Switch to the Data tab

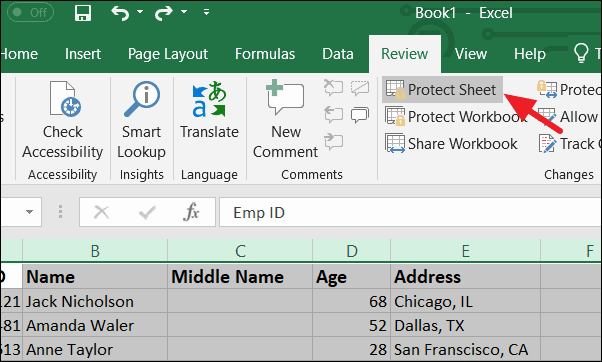pos(338,54)
